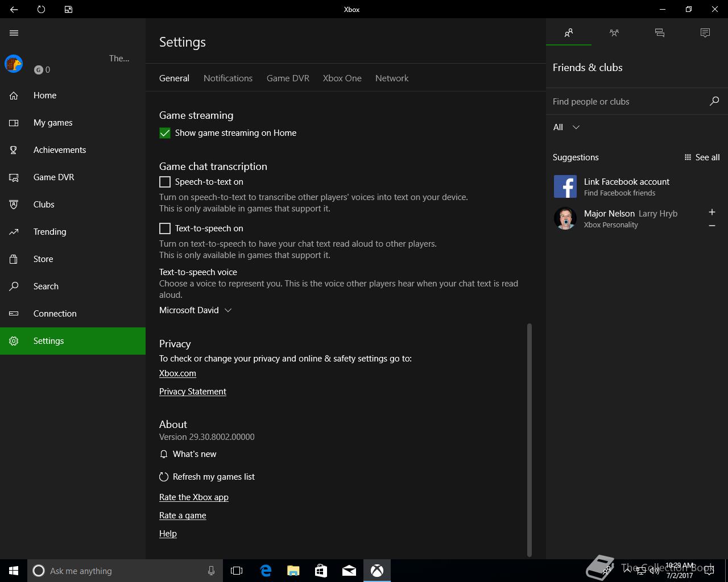Open Major Nelson's avatar

point(565,218)
